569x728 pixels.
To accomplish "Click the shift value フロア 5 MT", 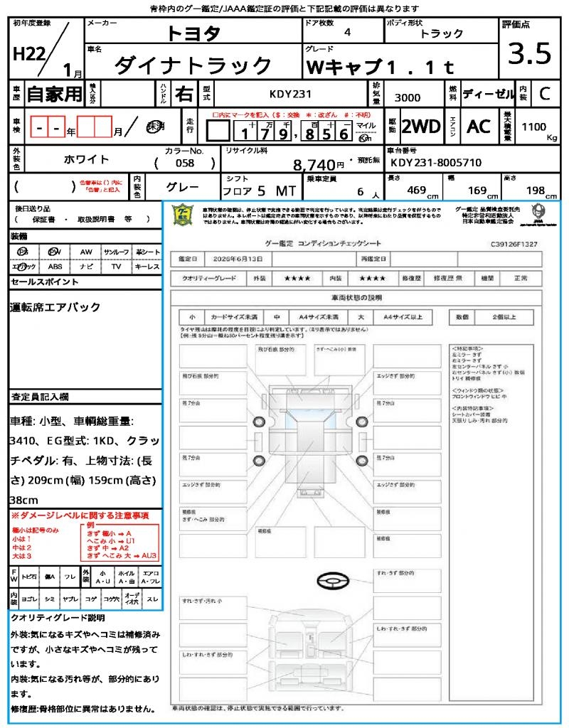I will [259, 191].
